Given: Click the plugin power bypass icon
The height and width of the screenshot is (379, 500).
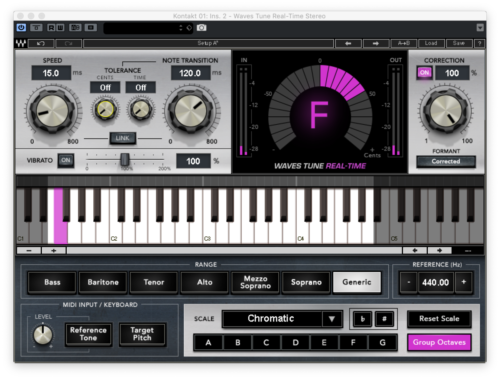Looking at the screenshot, I should [x=21, y=27].
